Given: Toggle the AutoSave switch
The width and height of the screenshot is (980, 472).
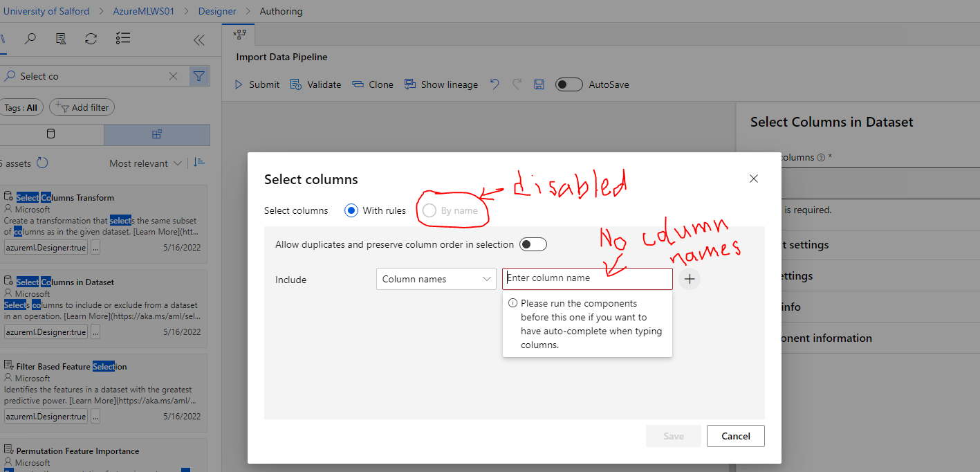Looking at the screenshot, I should pyautogui.click(x=569, y=84).
